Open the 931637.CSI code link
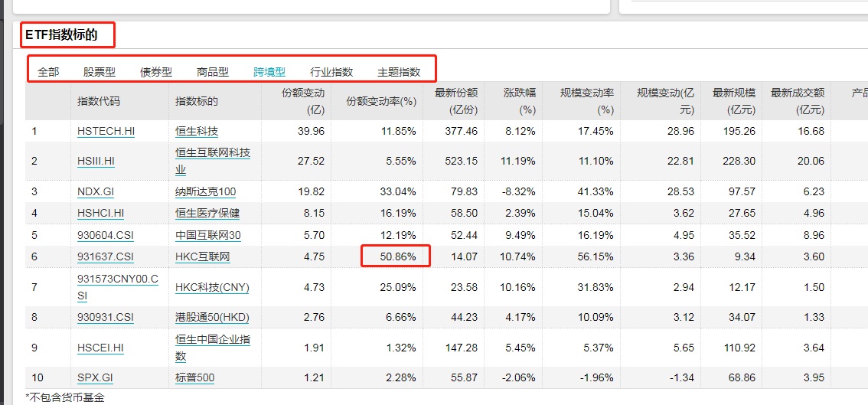Viewport: 868px width, 405px height. (x=106, y=256)
